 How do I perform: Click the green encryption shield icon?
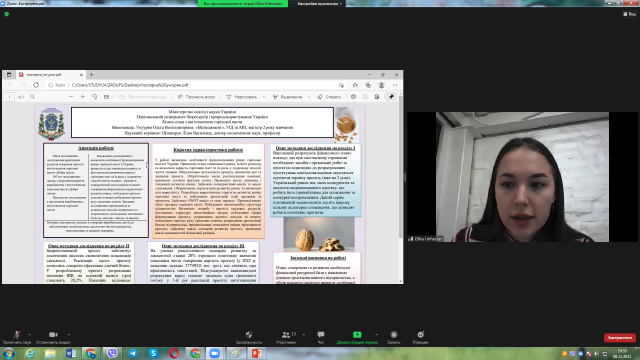point(7,14)
